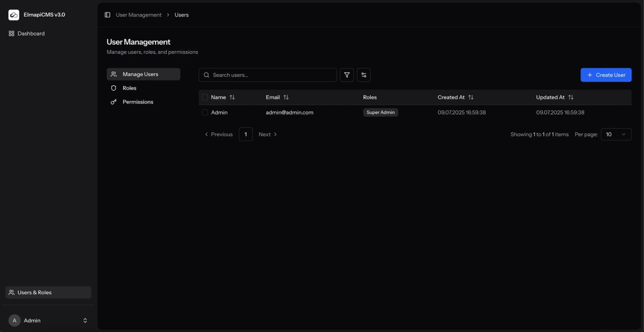
Task: Click the ElmapiCMS v3.0 title
Action: [x=45, y=15]
